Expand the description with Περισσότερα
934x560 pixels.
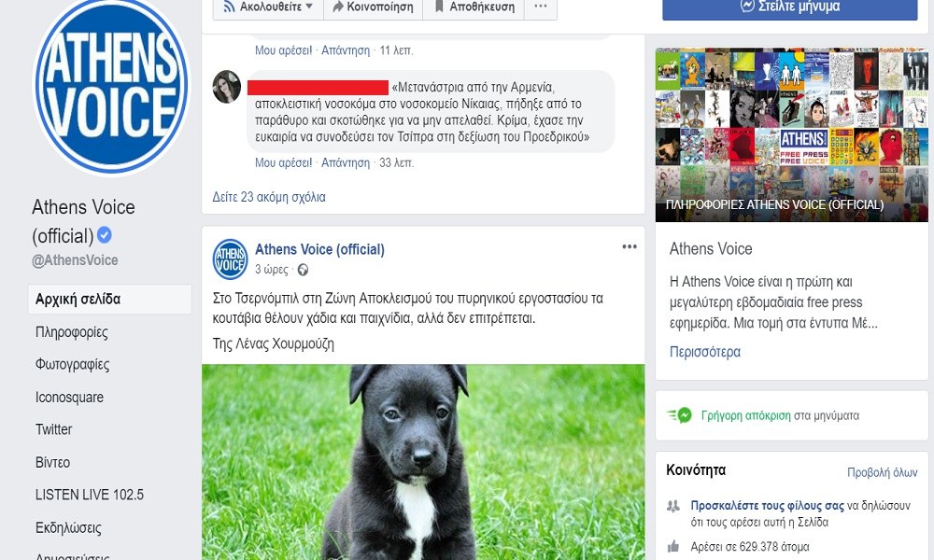pos(704,352)
